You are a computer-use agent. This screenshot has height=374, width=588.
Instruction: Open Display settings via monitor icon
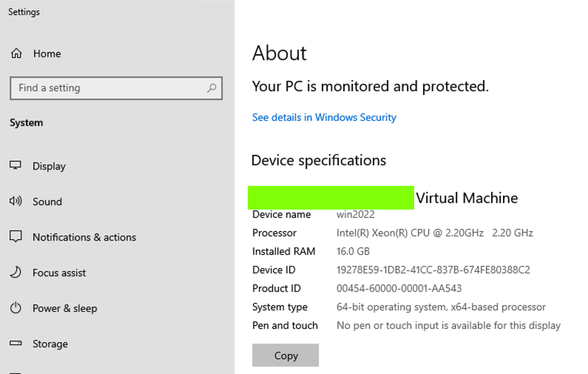pos(16,166)
